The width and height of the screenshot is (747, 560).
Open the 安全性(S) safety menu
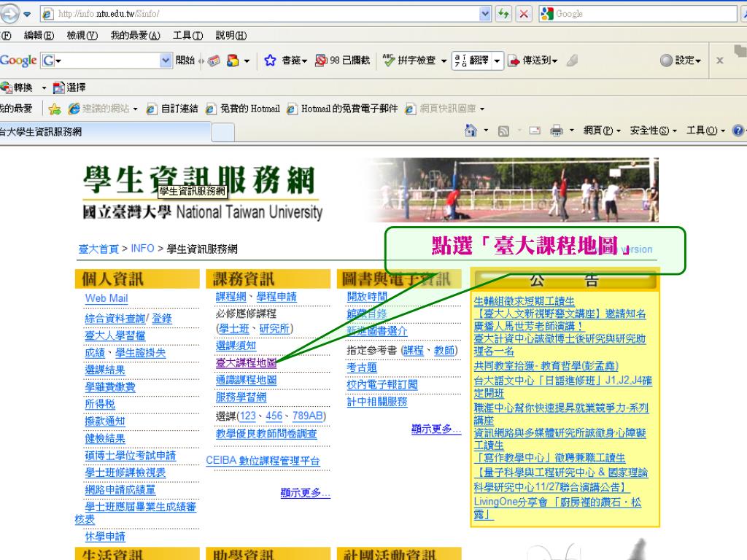[653, 131]
